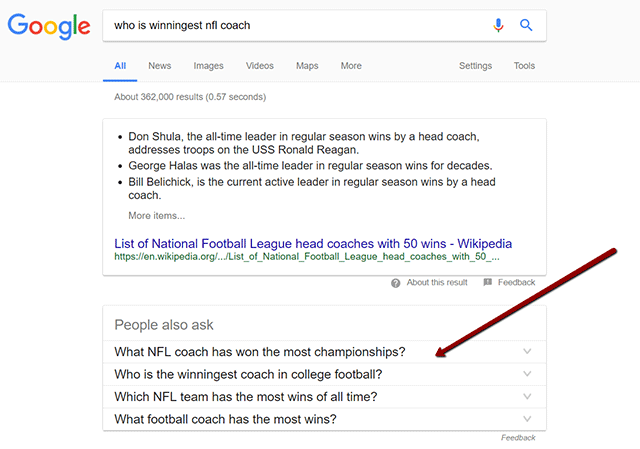Open the Videos search tab

(259, 66)
